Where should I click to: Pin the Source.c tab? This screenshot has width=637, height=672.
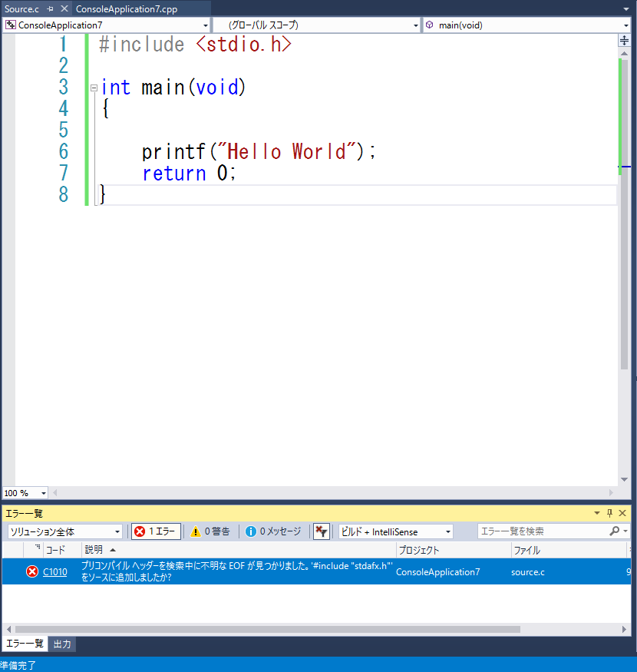(x=50, y=9)
